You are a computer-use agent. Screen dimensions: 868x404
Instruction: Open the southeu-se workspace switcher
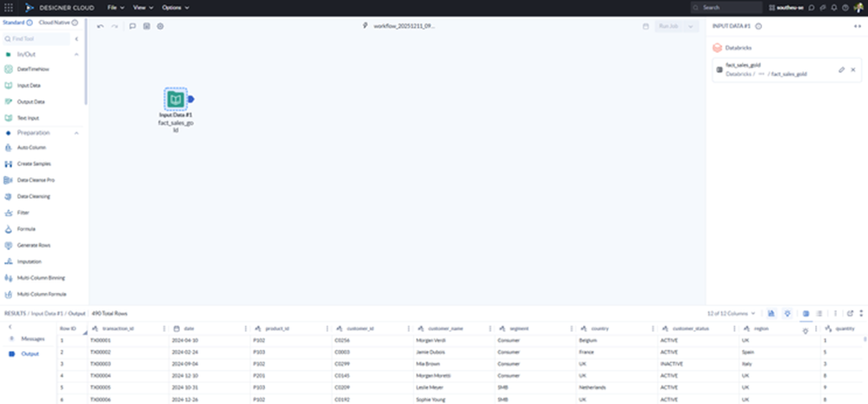tap(786, 8)
